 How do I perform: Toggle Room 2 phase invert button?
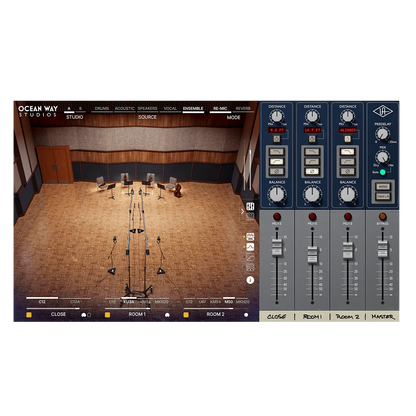pos(348,172)
